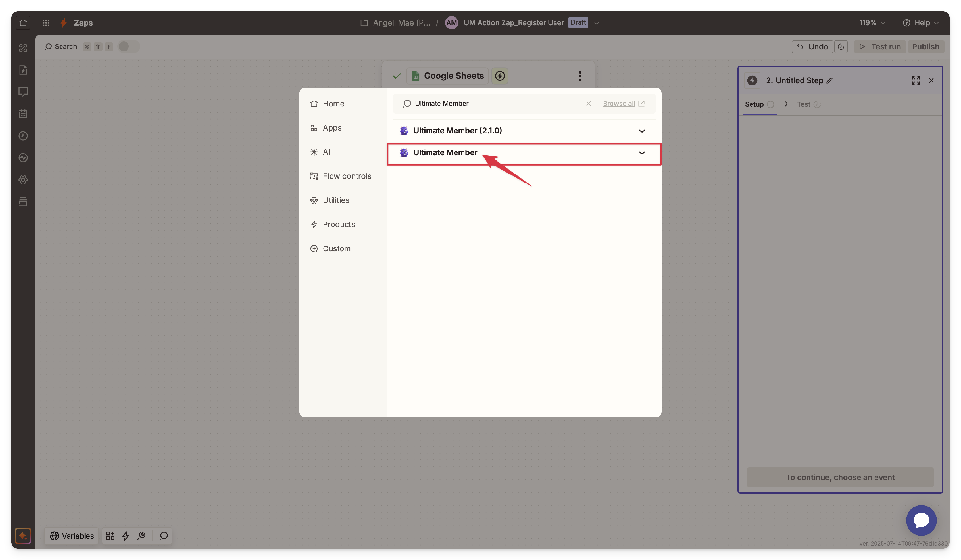Click the bottom toolbar wrench tools icon
This screenshot has width=961, height=560.
[x=142, y=536]
